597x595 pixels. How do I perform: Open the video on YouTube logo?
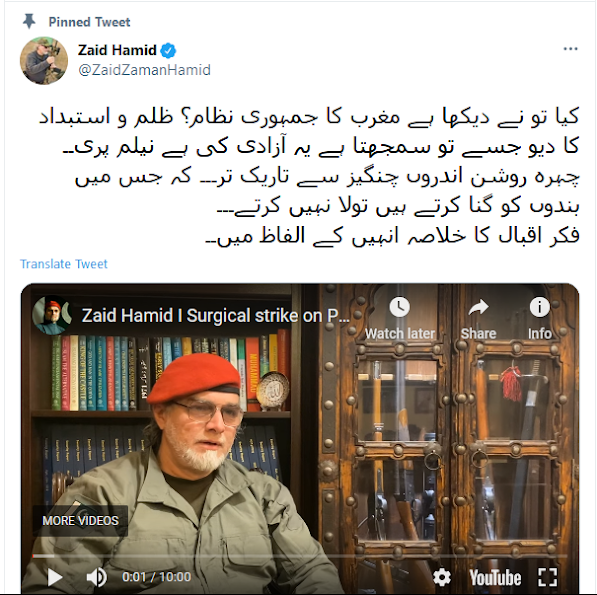pos(495,577)
